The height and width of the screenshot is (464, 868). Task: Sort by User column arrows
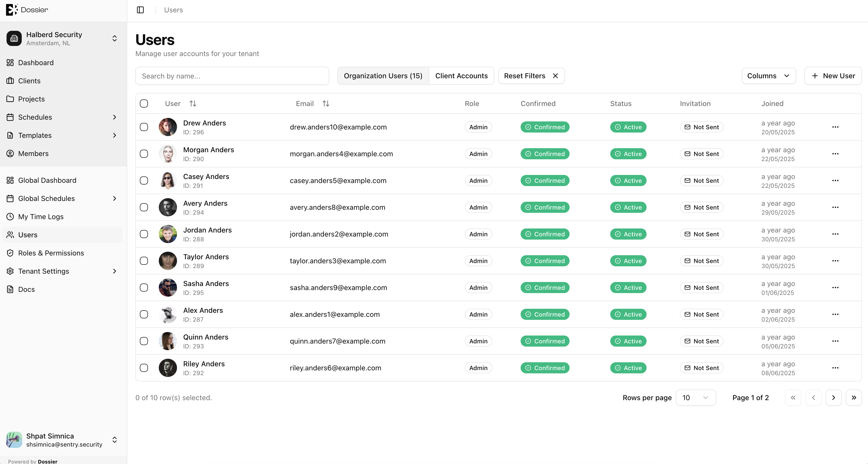tap(193, 104)
